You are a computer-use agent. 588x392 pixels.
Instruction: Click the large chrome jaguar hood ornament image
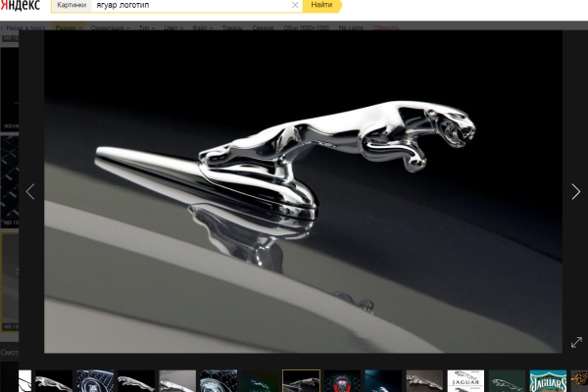tap(303, 191)
